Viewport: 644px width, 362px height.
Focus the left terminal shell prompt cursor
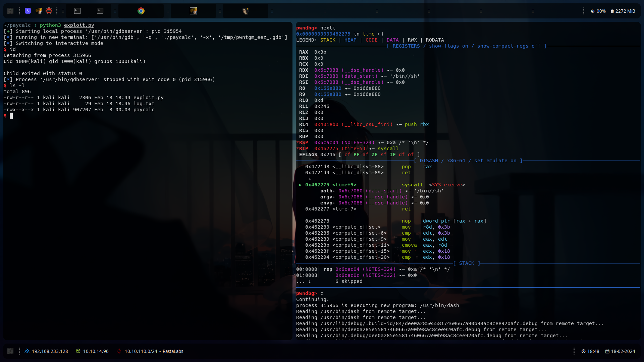click(11, 116)
